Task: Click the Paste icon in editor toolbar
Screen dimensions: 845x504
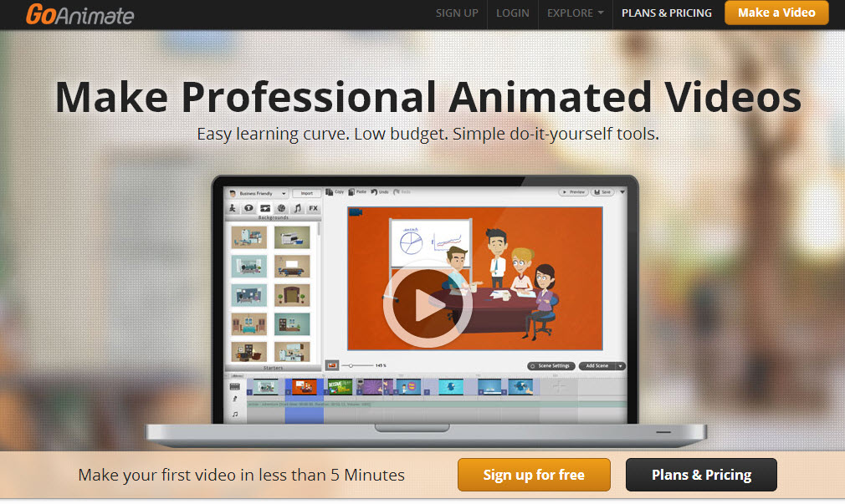Action: 351,192
